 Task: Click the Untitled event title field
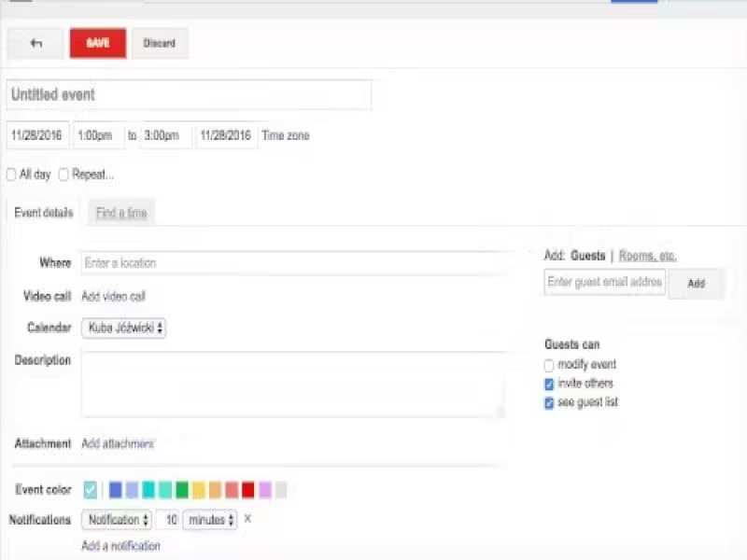tap(189, 95)
